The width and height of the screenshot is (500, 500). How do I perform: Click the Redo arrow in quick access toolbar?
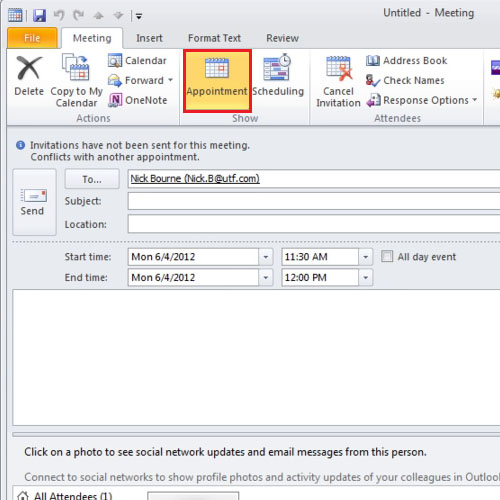(79, 15)
